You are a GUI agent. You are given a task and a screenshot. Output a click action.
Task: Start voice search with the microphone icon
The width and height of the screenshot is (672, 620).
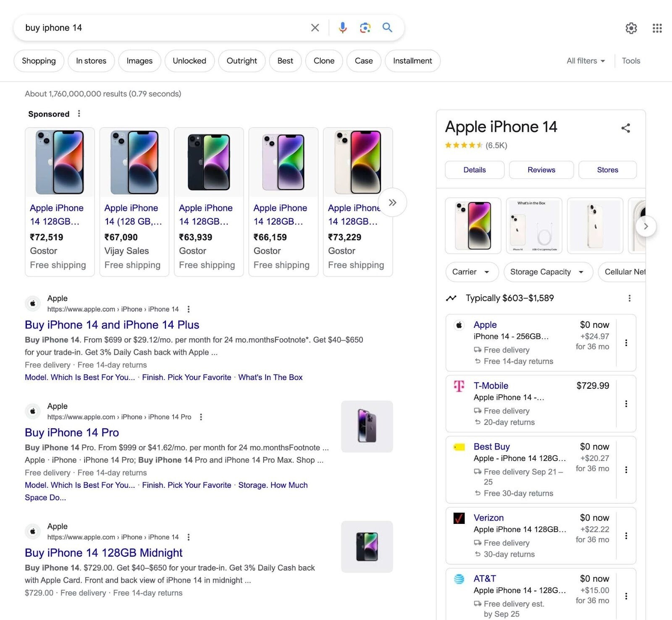(x=343, y=28)
